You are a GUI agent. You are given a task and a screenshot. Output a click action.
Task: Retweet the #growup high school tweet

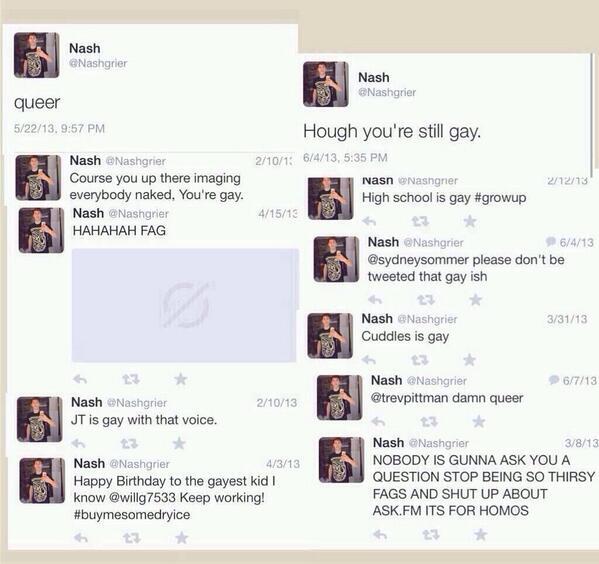pyautogui.click(x=420, y=221)
